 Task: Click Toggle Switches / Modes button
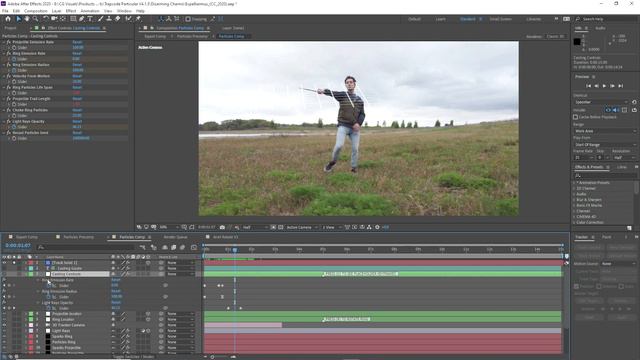133,357
